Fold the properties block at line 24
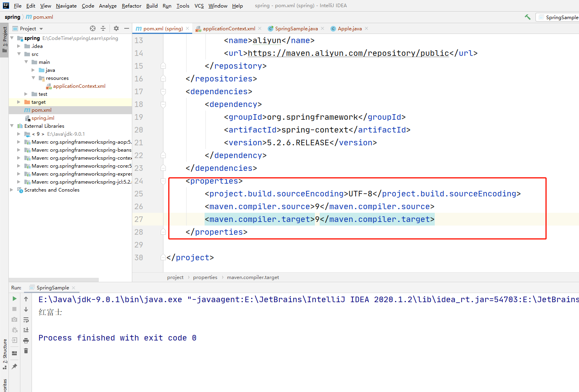This screenshot has height=392, width=579. click(x=163, y=181)
